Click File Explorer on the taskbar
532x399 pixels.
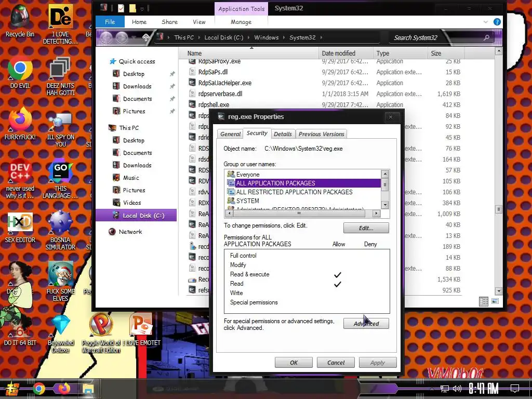click(88, 389)
